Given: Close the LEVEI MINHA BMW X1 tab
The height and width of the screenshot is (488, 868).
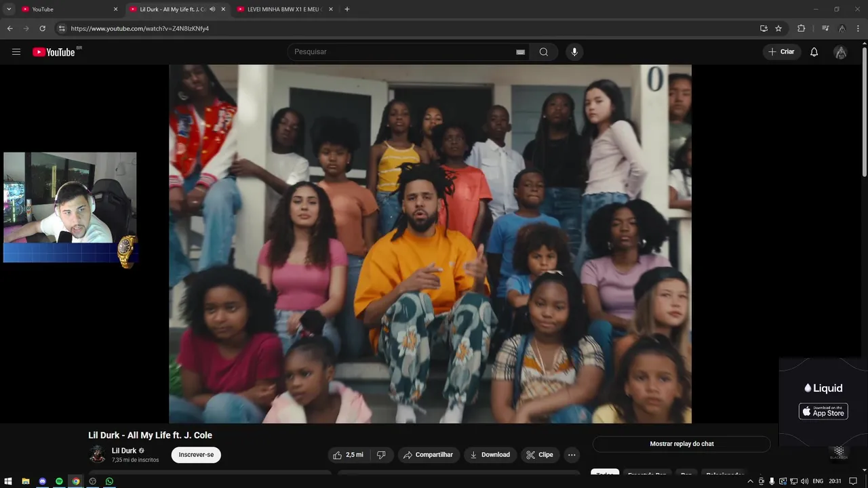Looking at the screenshot, I should pos(331,9).
